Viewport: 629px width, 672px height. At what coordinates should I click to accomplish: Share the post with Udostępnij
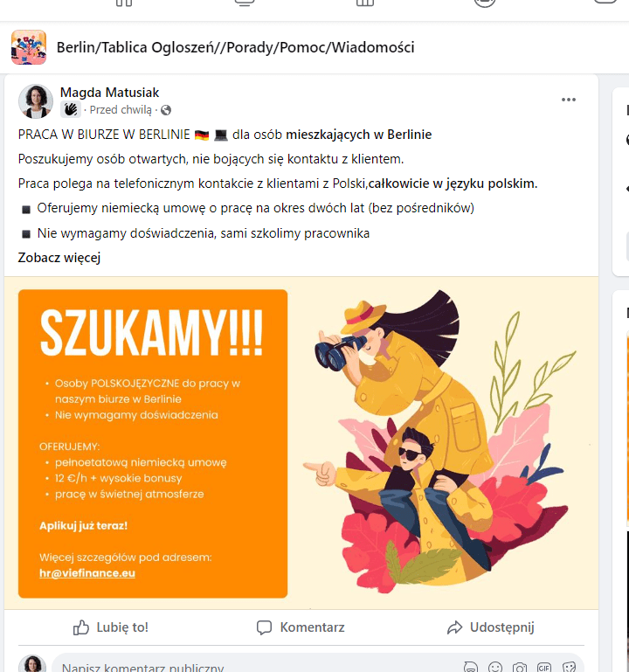(491, 627)
